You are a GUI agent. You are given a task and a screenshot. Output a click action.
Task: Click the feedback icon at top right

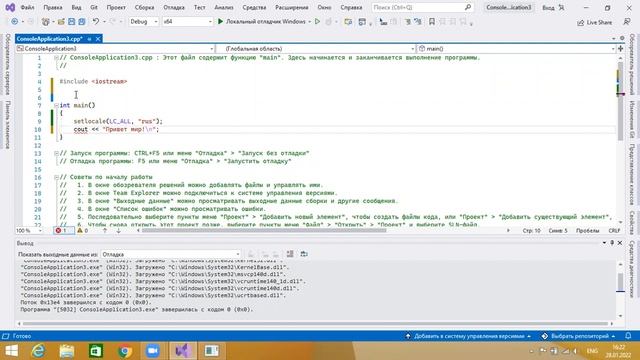tap(627, 22)
